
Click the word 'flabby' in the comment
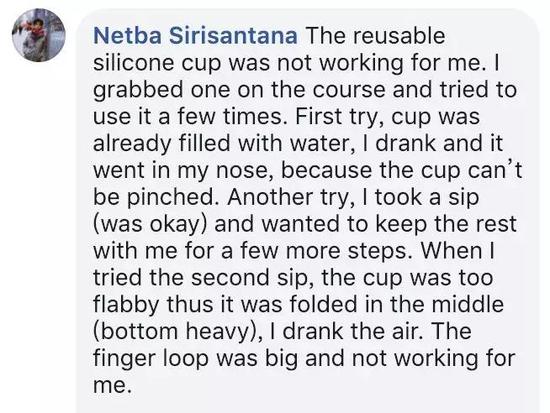tap(126, 305)
